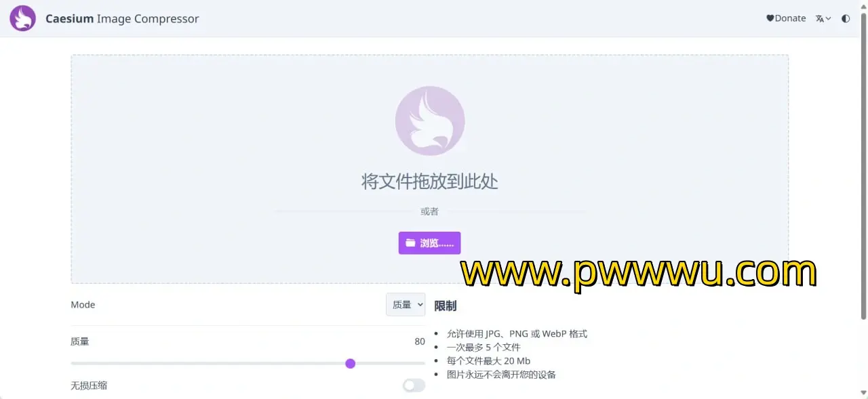
Task: Click the 无损压缩 label text
Action: point(89,385)
